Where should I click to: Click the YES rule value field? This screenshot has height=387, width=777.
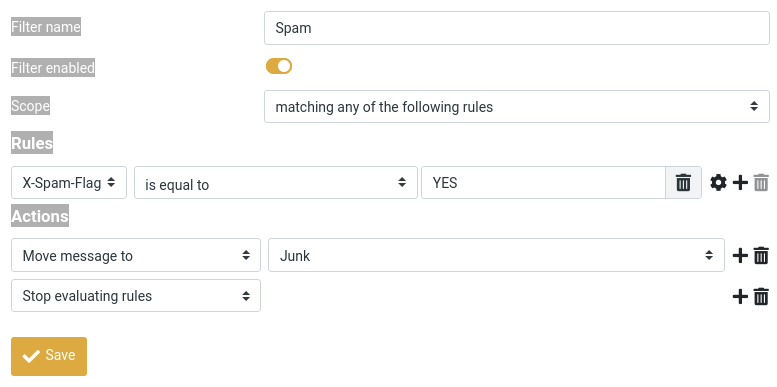click(543, 183)
